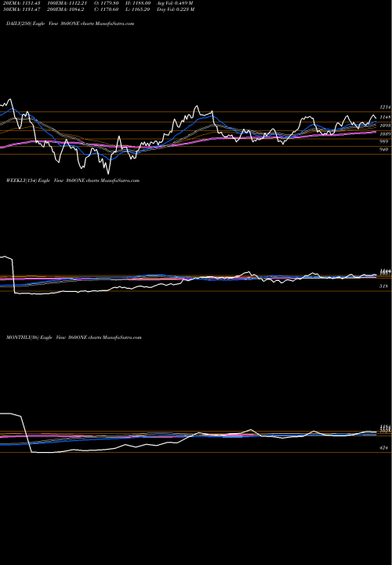Select the low price L: 1165.20
The width and height of the screenshot is (392, 565).
point(138,9)
